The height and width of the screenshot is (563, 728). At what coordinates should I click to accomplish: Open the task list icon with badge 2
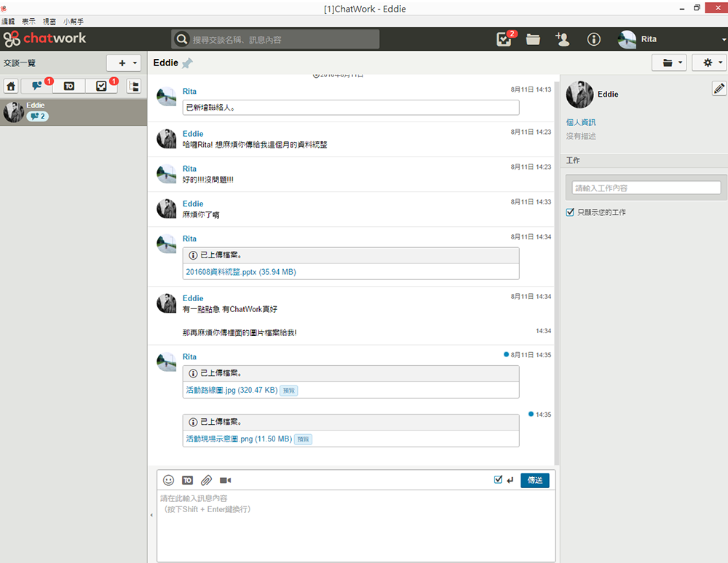click(x=503, y=39)
